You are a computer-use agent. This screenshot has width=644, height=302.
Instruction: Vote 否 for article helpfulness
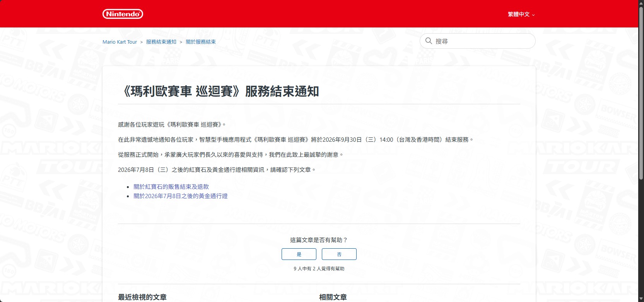[339, 254]
